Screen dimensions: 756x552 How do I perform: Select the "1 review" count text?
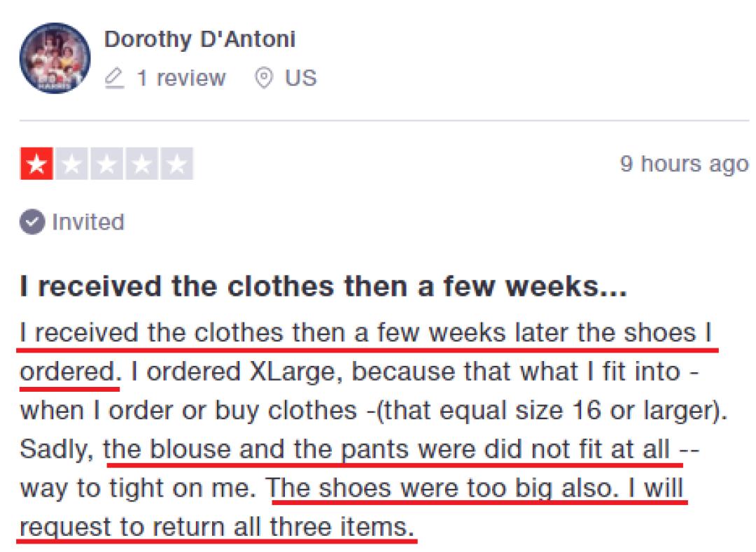click(x=181, y=78)
